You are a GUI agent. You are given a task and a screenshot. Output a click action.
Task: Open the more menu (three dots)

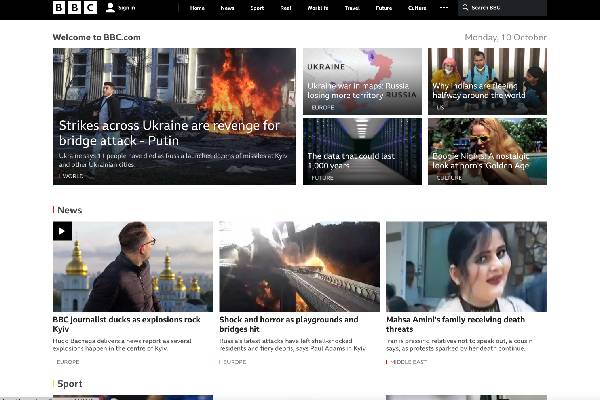[444, 8]
